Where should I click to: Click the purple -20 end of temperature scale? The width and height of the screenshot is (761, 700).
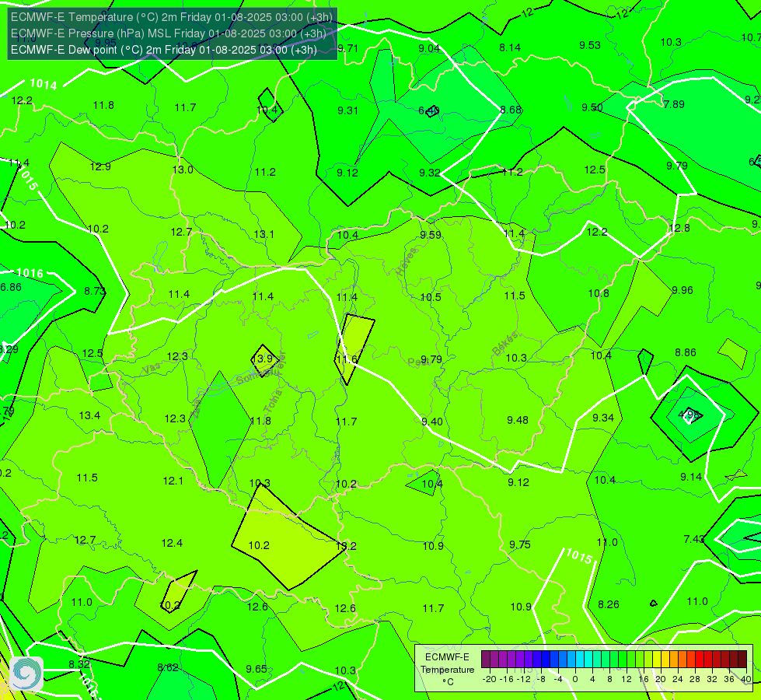pos(486,660)
